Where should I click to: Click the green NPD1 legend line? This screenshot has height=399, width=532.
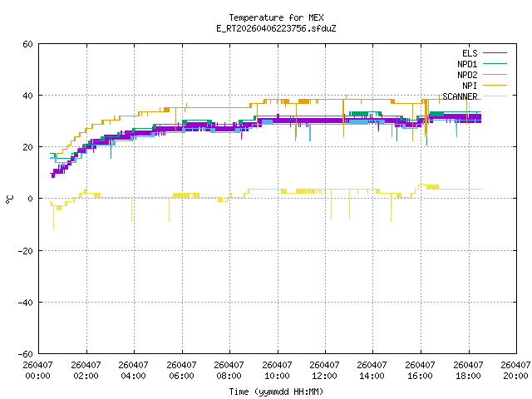(495, 63)
